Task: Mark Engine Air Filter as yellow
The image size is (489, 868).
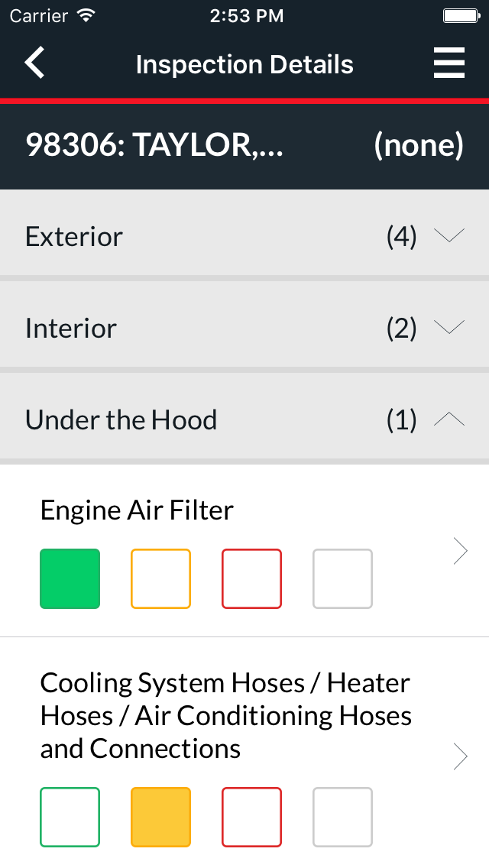Action: click(160, 578)
